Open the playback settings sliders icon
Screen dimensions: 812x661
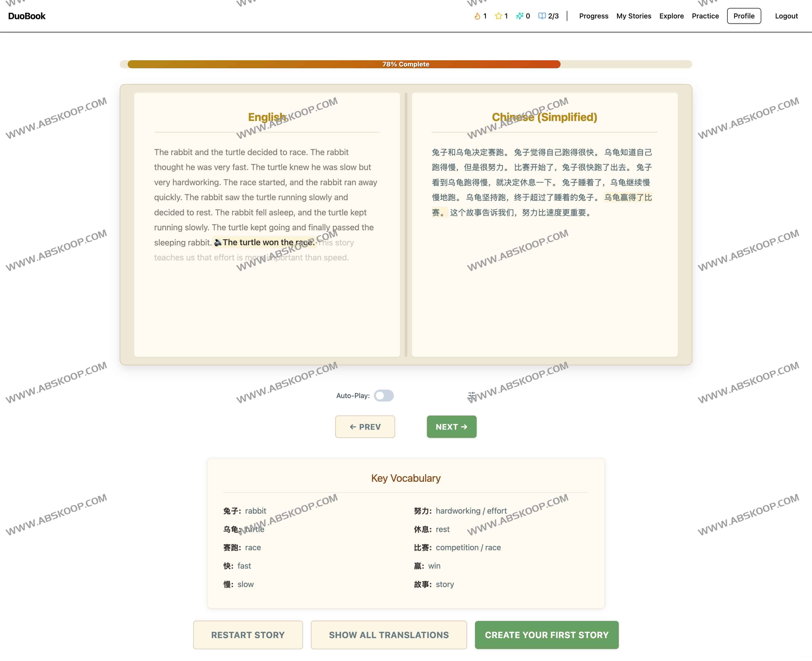click(x=472, y=395)
